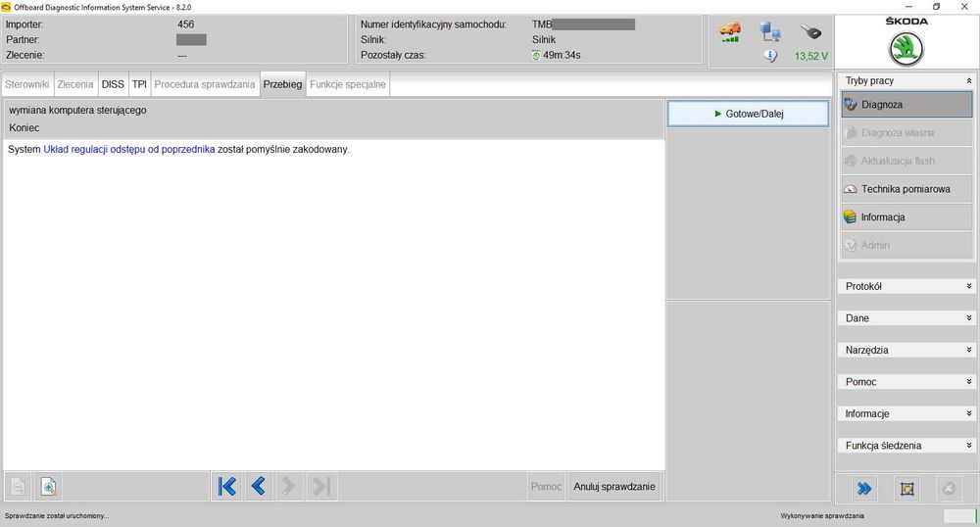Viewport: 980px width, 527px height.
Task: Select Diagnoza własna mode
Action: click(906, 132)
